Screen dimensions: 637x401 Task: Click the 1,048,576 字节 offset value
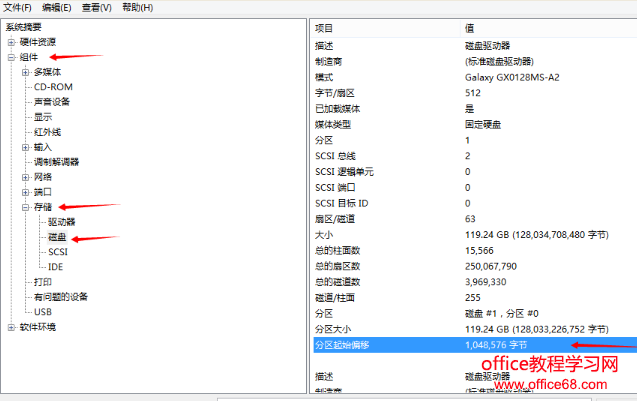click(x=496, y=345)
